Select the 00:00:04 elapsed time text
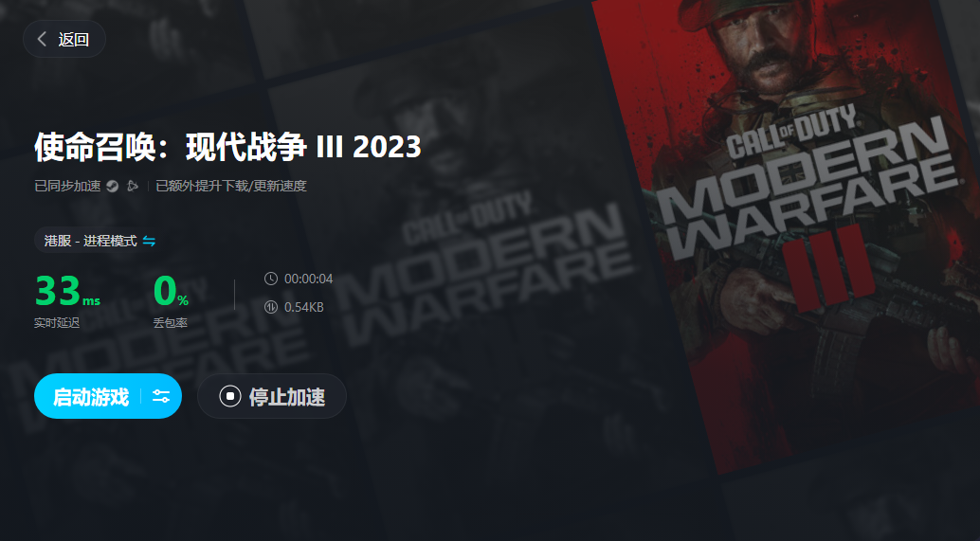 [309, 279]
